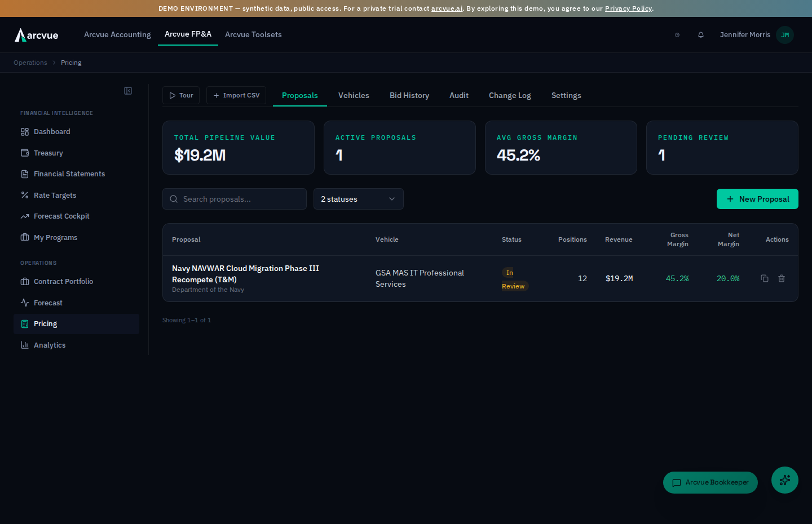Click the Arcvue logo
Image resolution: width=812 pixels, height=524 pixels.
pos(37,35)
